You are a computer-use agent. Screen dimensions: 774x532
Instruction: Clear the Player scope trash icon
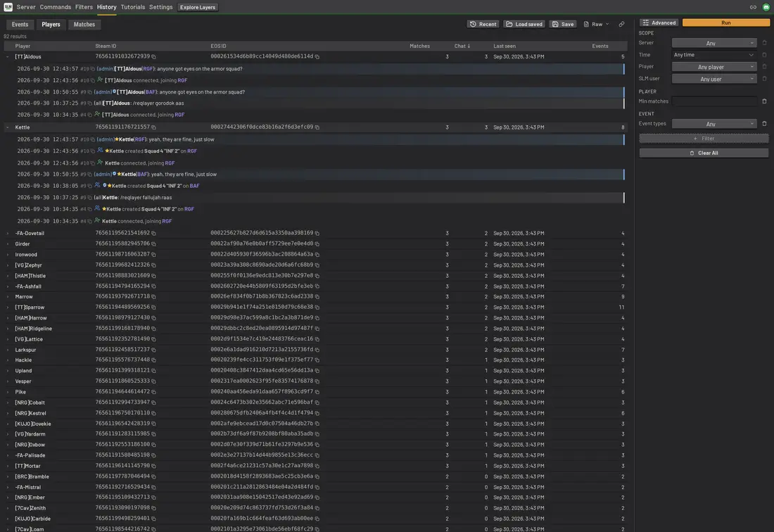tap(764, 67)
